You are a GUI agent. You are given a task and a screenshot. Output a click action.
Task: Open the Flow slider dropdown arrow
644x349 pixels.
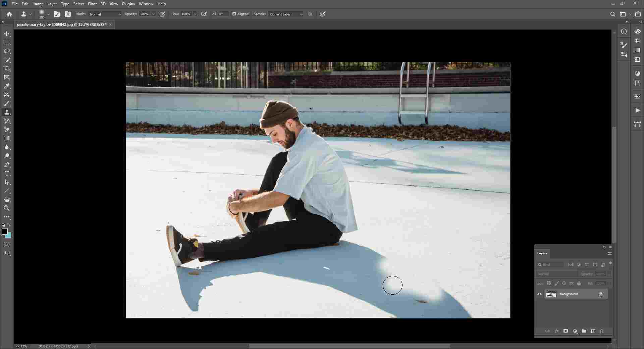tap(195, 14)
